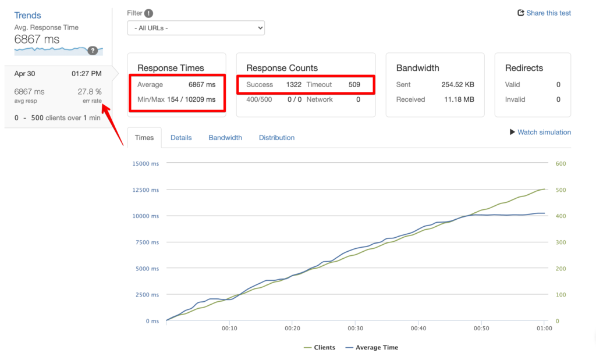Click the share icon next to Share this test
The image size is (596, 364).
(x=521, y=13)
